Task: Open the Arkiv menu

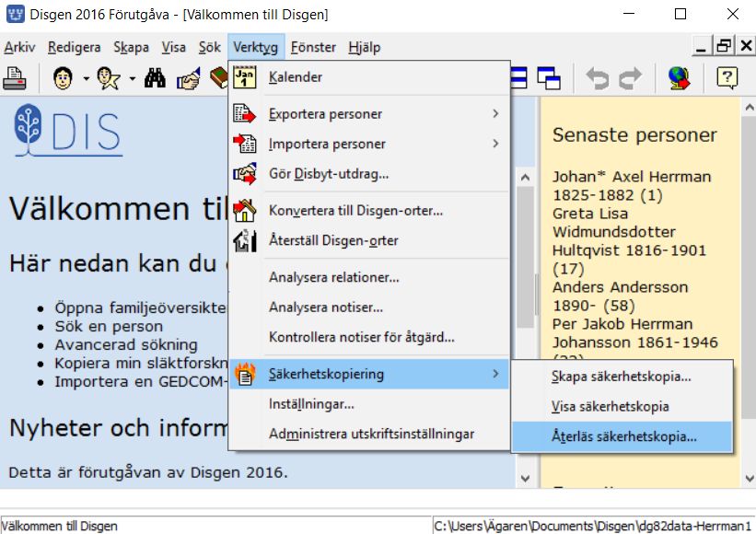Action: [19, 47]
